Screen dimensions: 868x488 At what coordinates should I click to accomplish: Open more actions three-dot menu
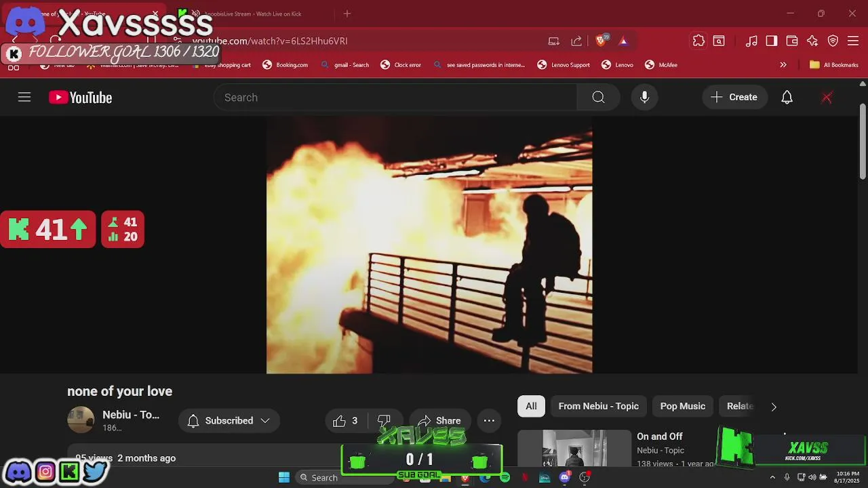pyautogui.click(x=489, y=421)
